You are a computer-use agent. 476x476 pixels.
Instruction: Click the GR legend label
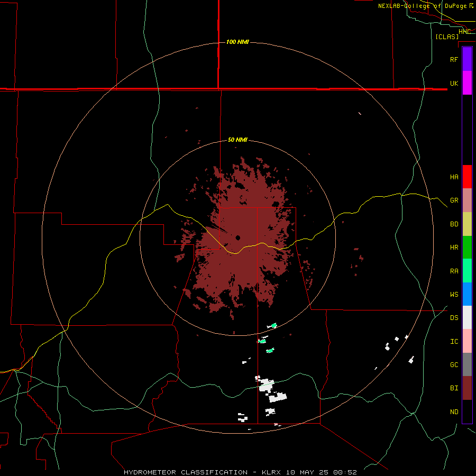454,200
